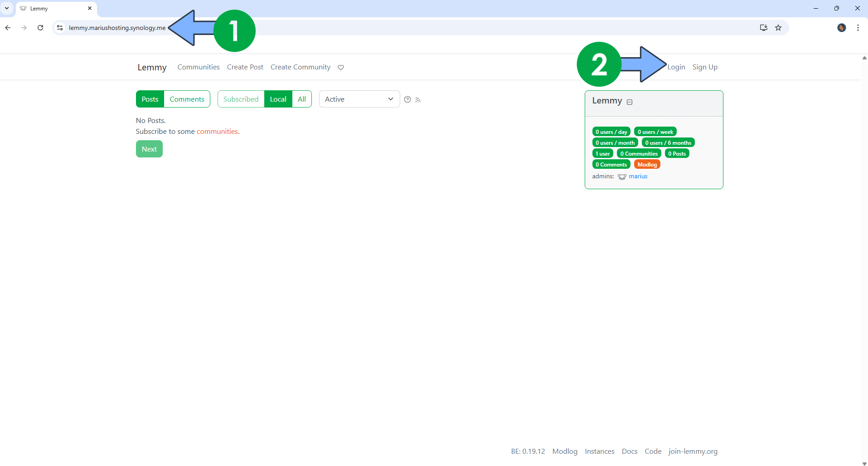
Task: Click the Lemmy sidebar card title
Action: coord(607,101)
